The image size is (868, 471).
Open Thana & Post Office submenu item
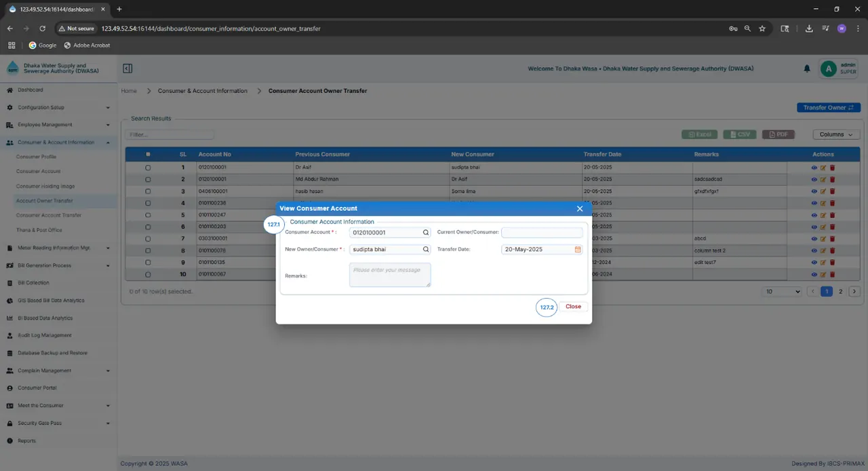coord(39,230)
